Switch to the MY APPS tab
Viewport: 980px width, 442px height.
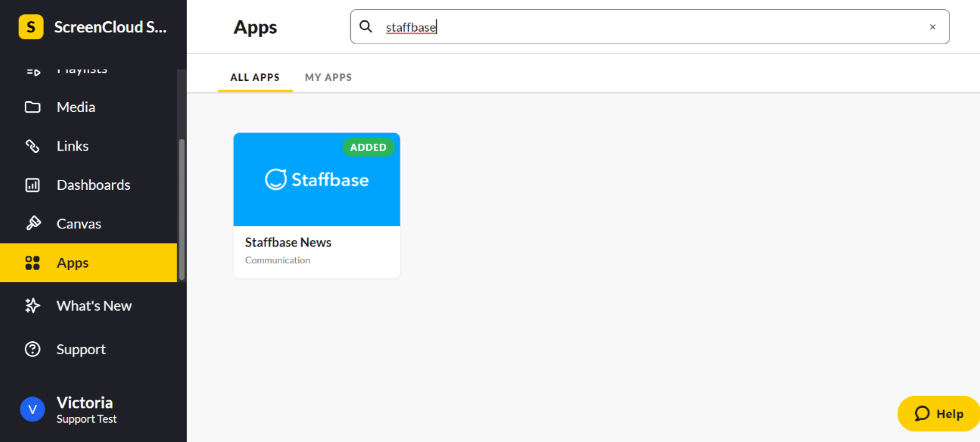[x=328, y=77]
